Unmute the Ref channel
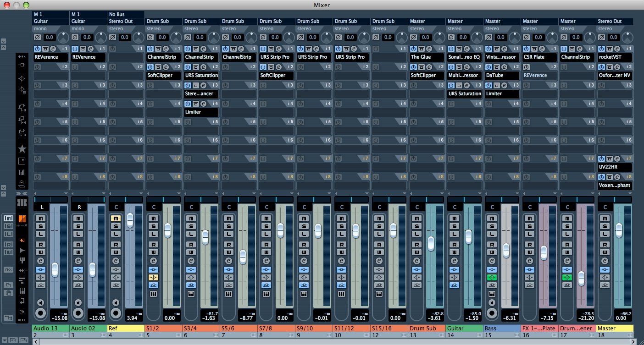Image resolution: width=644 pixels, height=345 pixels. pos(116,218)
